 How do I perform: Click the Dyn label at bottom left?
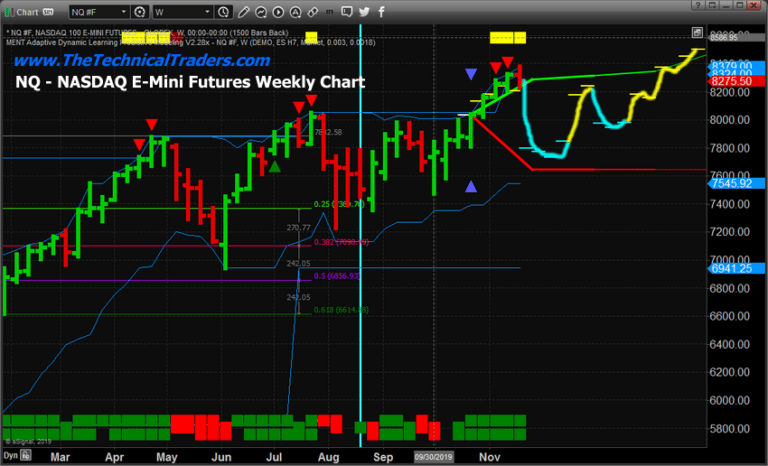click(10, 455)
